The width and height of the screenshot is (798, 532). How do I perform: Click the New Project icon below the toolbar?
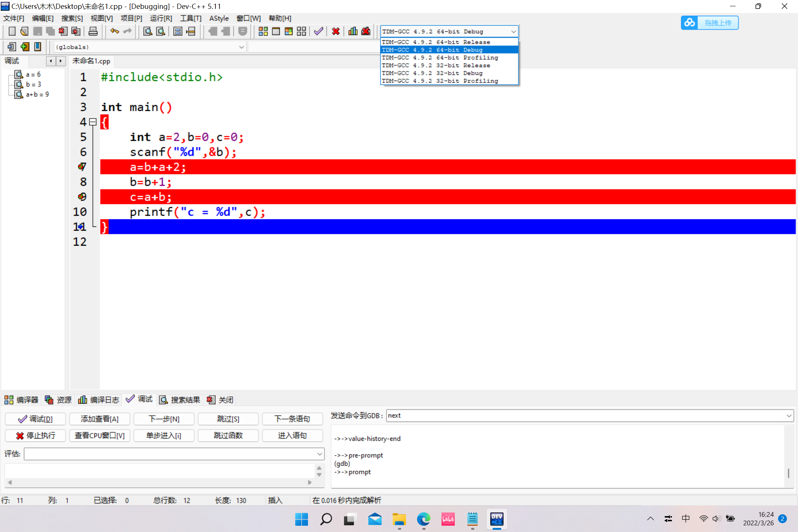(x=11, y=47)
